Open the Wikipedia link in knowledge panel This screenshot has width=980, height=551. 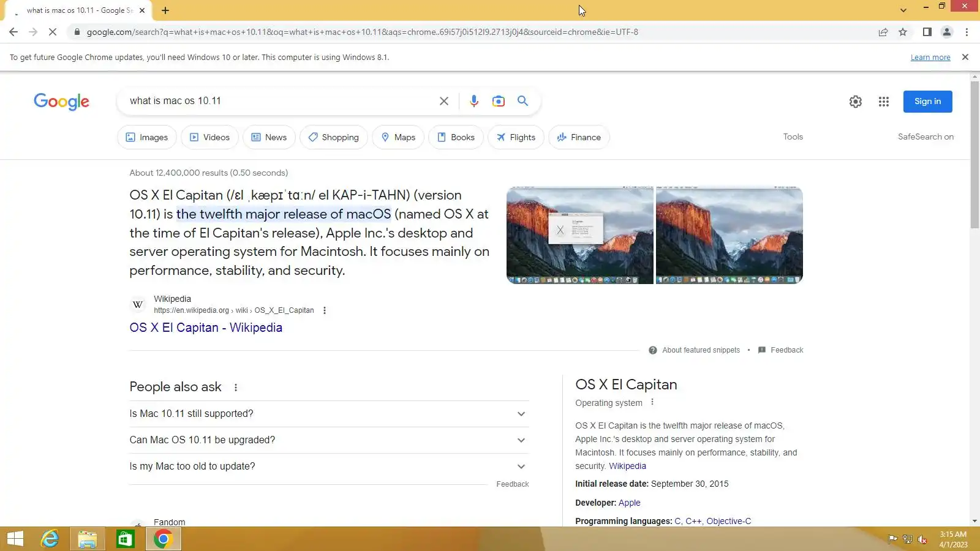627,466
